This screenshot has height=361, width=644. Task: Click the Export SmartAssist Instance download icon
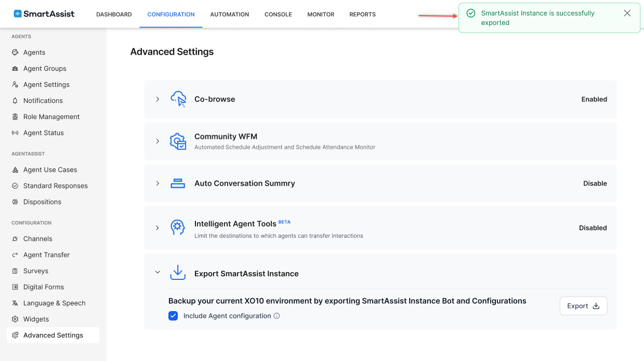178,273
